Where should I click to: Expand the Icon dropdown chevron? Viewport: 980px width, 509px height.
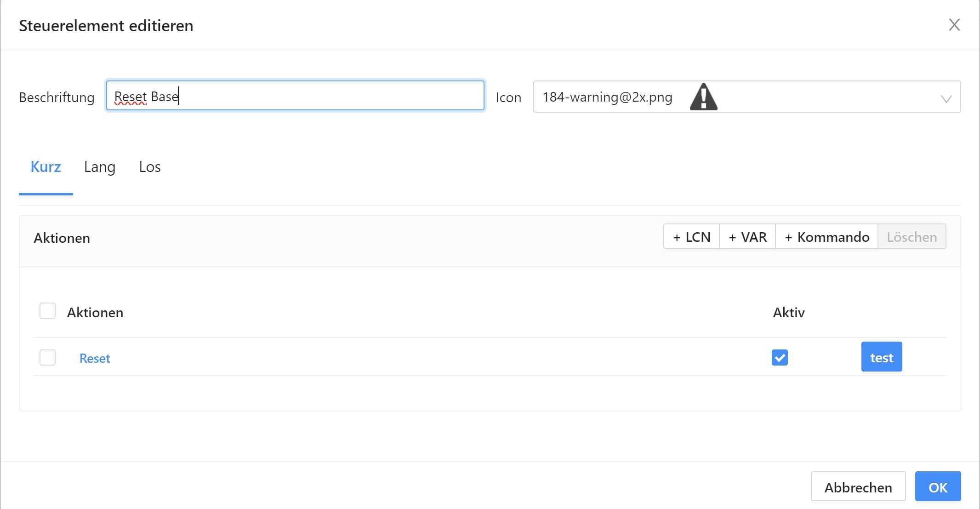pyautogui.click(x=946, y=98)
